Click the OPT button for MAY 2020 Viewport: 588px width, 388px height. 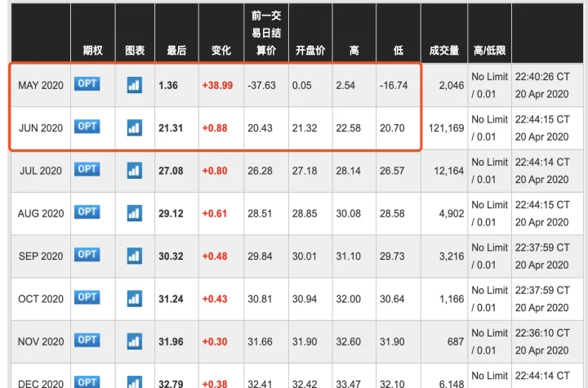pyautogui.click(x=87, y=83)
